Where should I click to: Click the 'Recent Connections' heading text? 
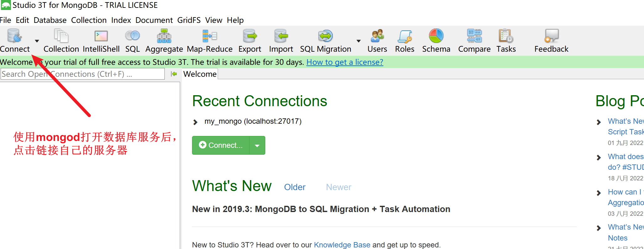point(260,101)
